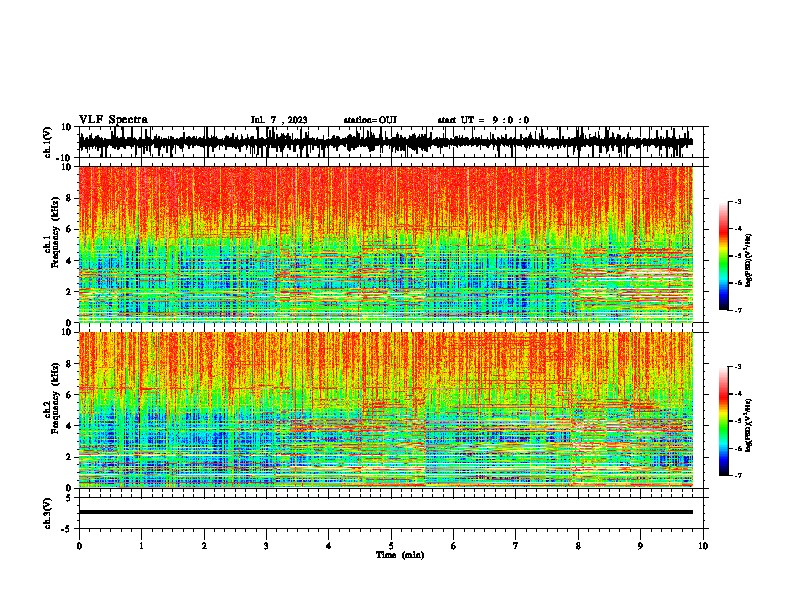Viewport: 792px width, 612px height.
Task: Click the "-7" tick on ch.2 color bar
Action: tap(738, 475)
